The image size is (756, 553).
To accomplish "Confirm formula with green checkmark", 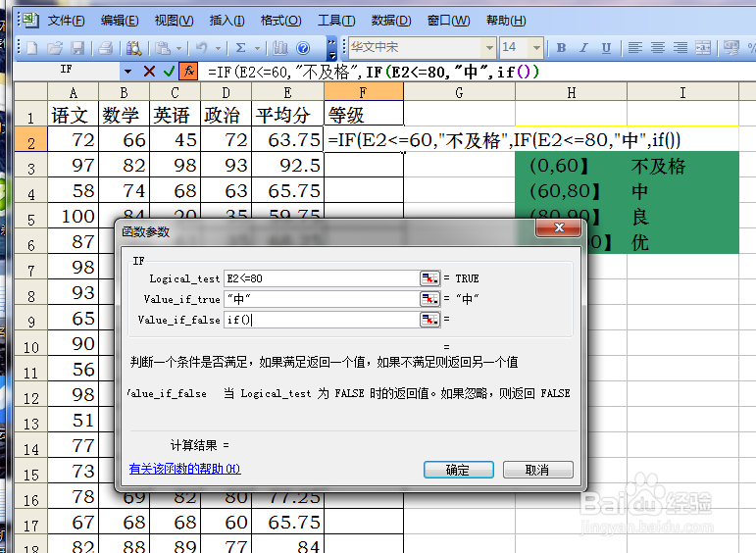I will coord(169,72).
